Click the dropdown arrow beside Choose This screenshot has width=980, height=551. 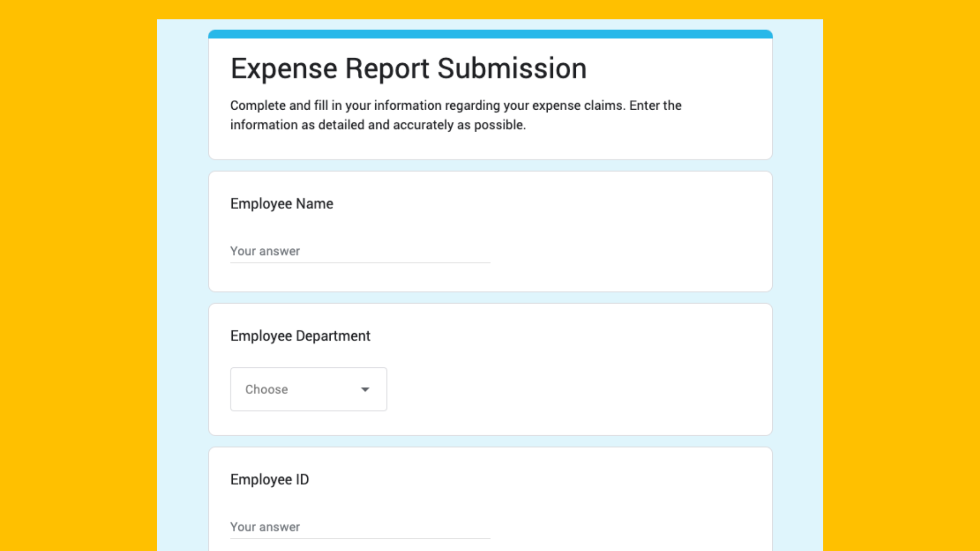tap(364, 389)
